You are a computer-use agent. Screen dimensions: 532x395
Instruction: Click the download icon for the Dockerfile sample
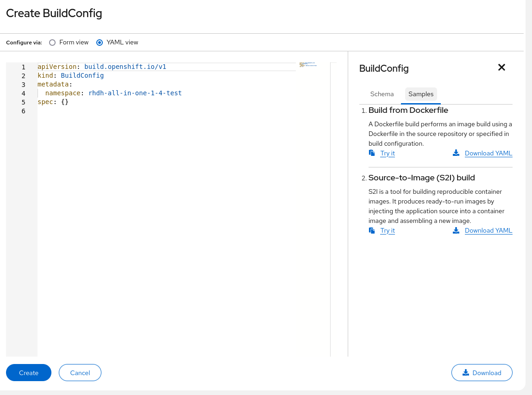tap(456, 153)
